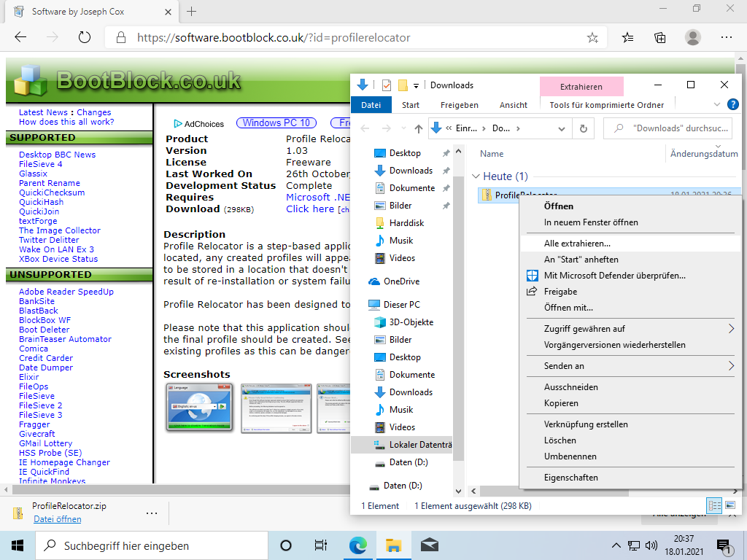Close the Software by Joseph Cox tab
This screenshot has height=560, width=747.
pyautogui.click(x=168, y=12)
